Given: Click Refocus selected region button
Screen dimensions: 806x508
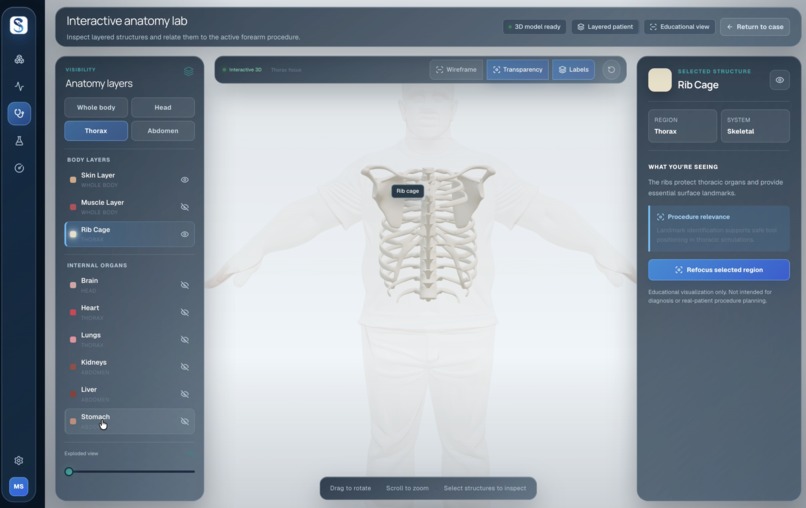Looking at the screenshot, I should click(x=719, y=270).
